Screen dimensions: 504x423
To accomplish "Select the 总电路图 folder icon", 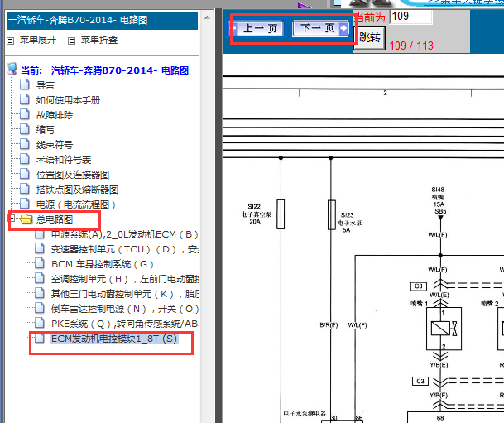I will coord(26,219).
